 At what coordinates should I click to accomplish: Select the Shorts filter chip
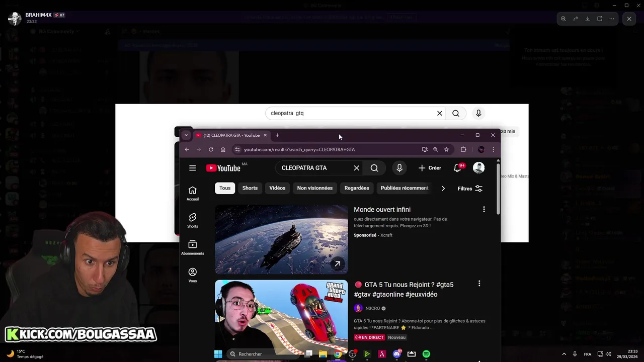(250, 188)
